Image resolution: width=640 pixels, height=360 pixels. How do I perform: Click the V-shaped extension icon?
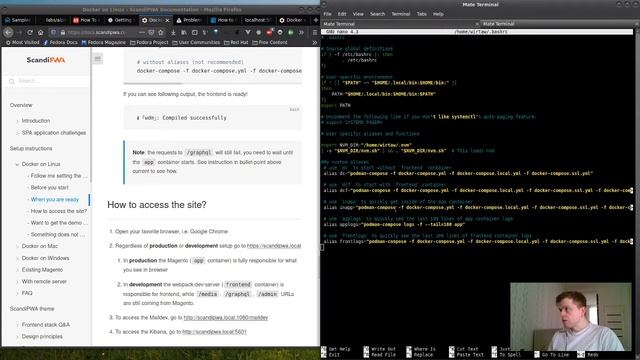(x=248, y=32)
